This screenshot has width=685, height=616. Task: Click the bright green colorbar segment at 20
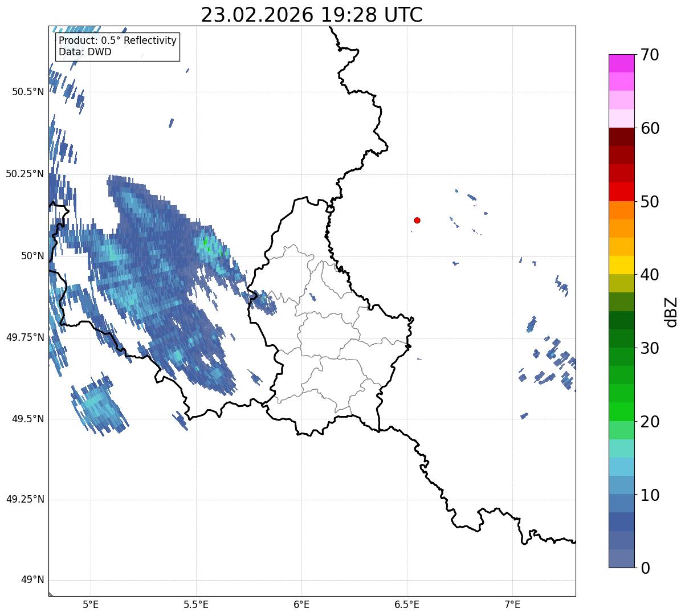click(621, 412)
